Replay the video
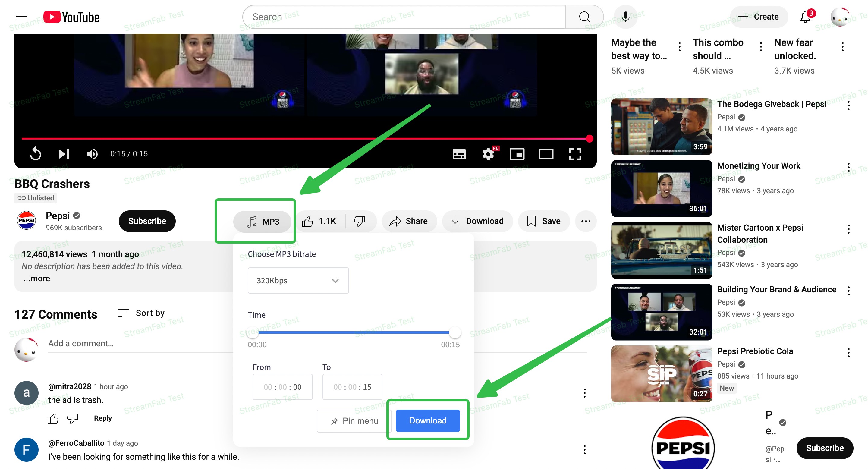 click(x=35, y=154)
